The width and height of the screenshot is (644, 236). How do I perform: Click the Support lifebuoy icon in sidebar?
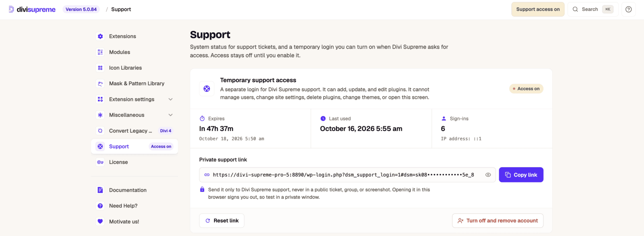point(100,146)
